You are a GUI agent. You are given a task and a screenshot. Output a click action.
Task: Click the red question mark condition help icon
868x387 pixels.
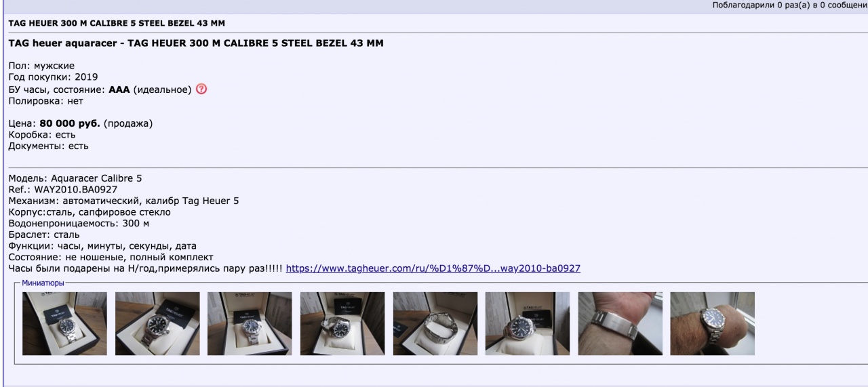pyautogui.click(x=201, y=89)
